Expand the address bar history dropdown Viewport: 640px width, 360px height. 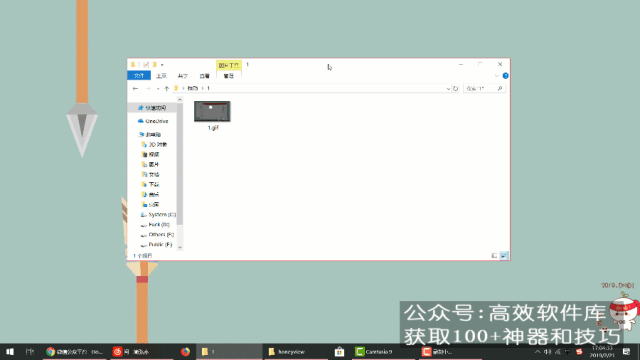tap(448, 89)
